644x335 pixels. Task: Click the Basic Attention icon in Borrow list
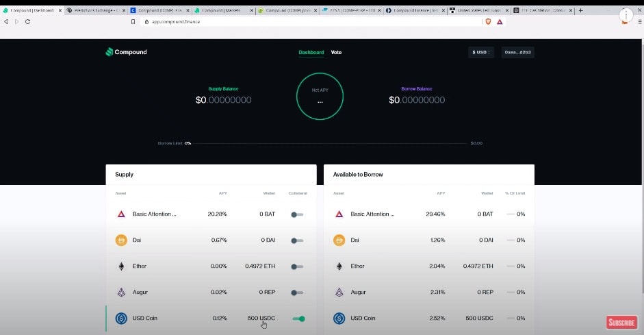(339, 214)
